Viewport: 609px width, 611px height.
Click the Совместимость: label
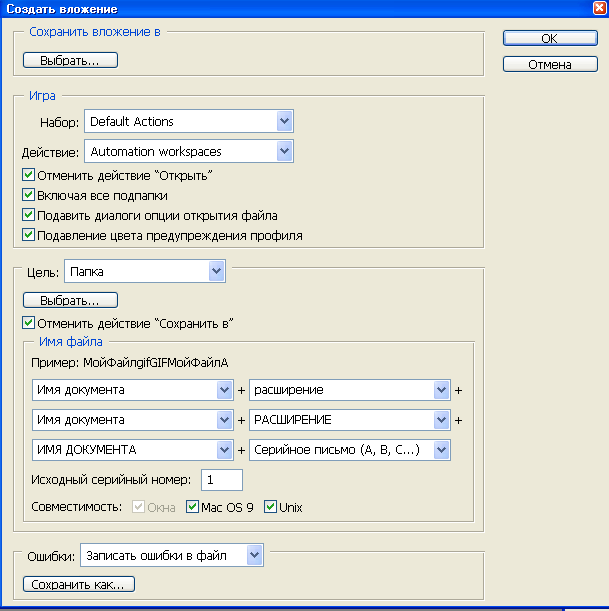(x=76, y=507)
